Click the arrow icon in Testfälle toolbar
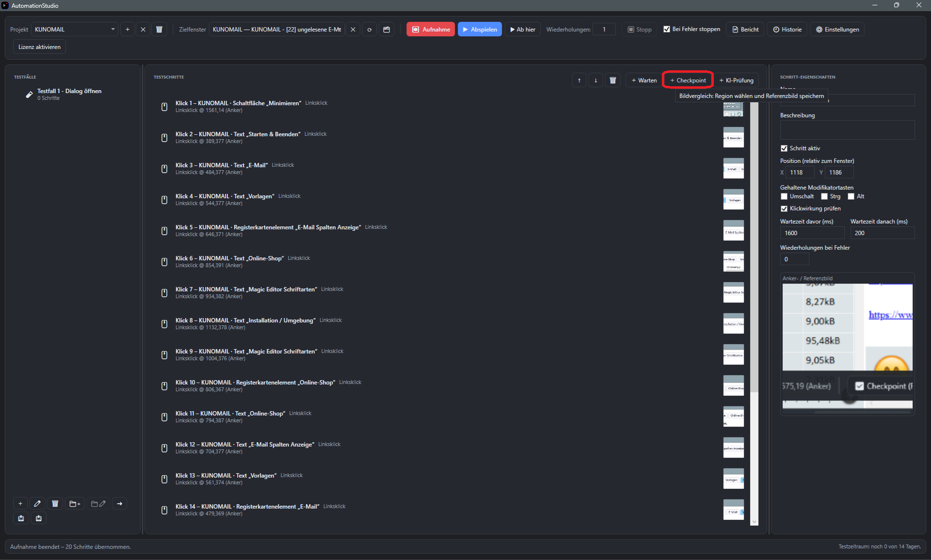 120,504
